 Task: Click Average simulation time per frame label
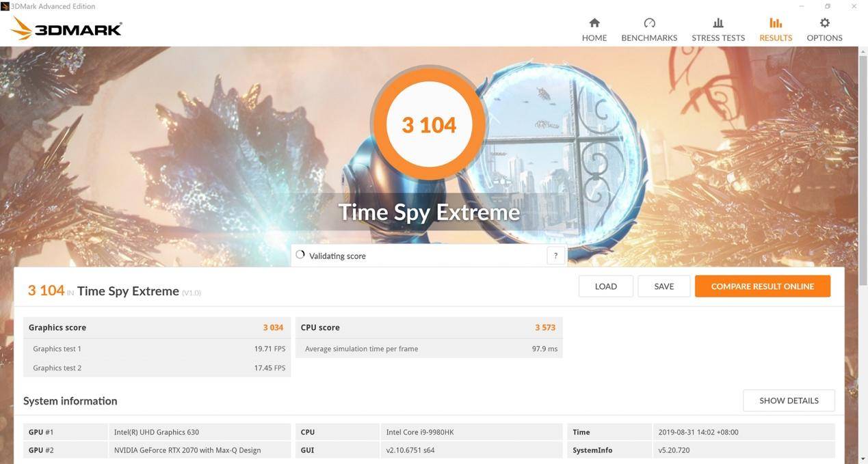[x=361, y=349]
